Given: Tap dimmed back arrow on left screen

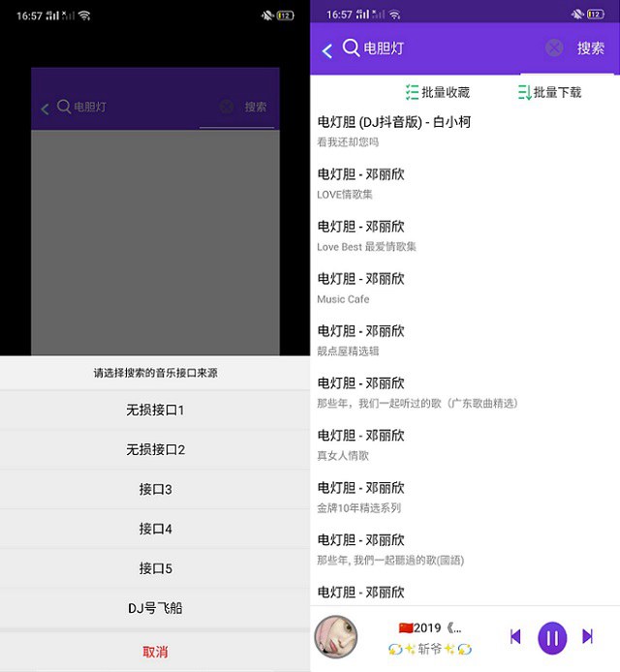Looking at the screenshot, I should tap(45, 108).
